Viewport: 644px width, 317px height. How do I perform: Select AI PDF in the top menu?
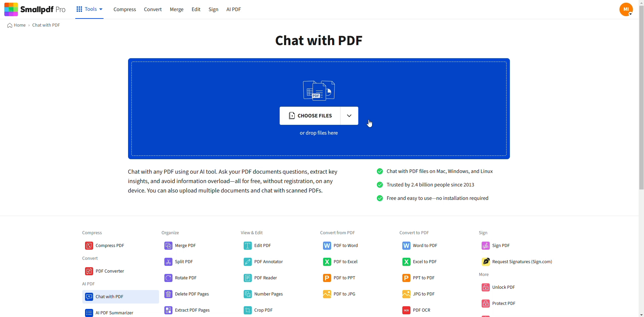(x=233, y=9)
